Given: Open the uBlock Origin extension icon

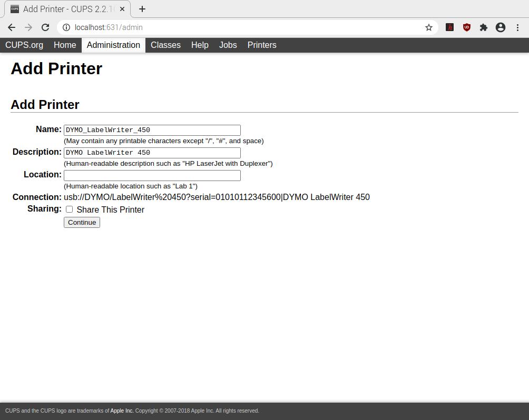Looking at the screenshot, I should pos(466,27).
